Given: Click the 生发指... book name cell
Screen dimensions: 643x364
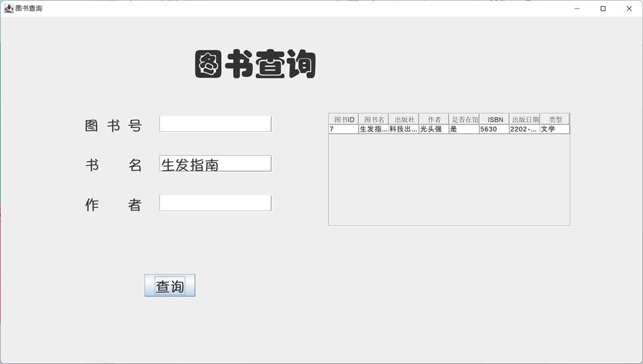Looking at the screenshot, I should pos(373,129).
